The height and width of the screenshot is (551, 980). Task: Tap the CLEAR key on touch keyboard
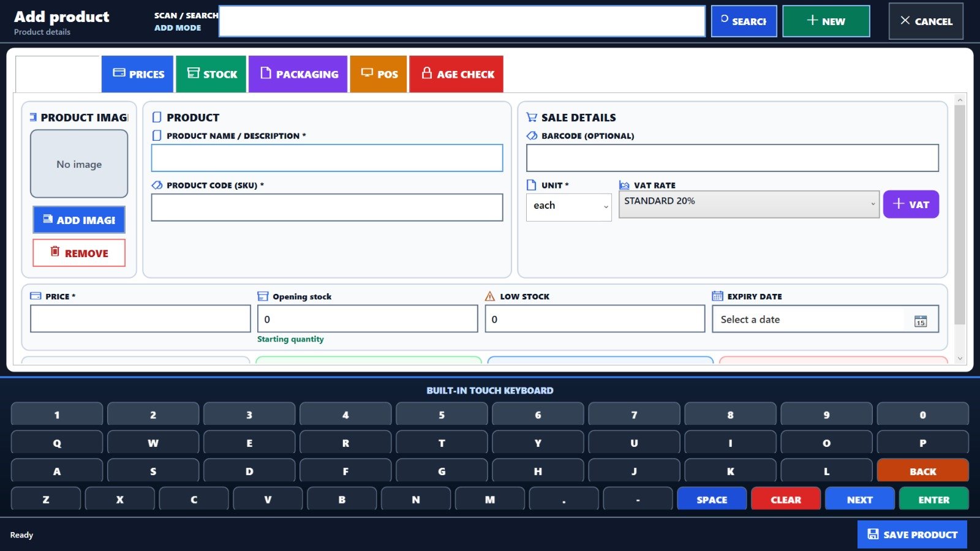coord(786,499)
